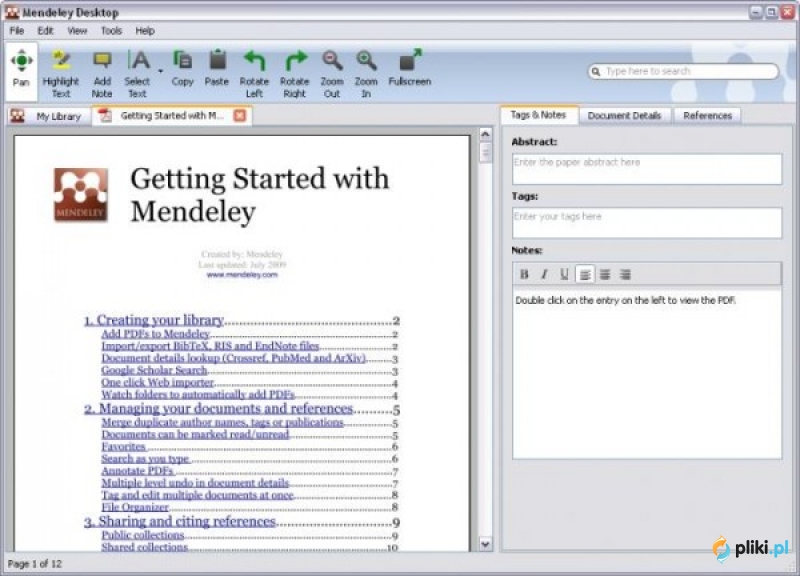Viewport: 800px width, 576px height.
Task: Click the Add Note tool
Action: [x=102, y=73]
